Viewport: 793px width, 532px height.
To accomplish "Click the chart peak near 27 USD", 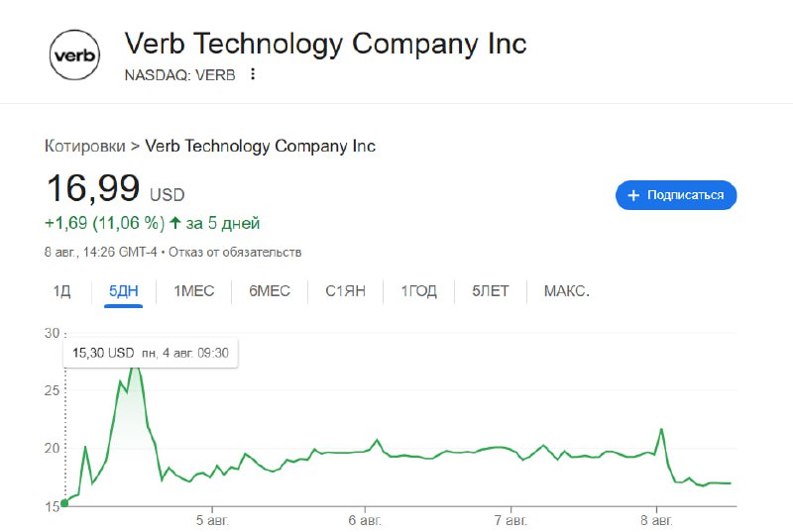I will point(135,370).
